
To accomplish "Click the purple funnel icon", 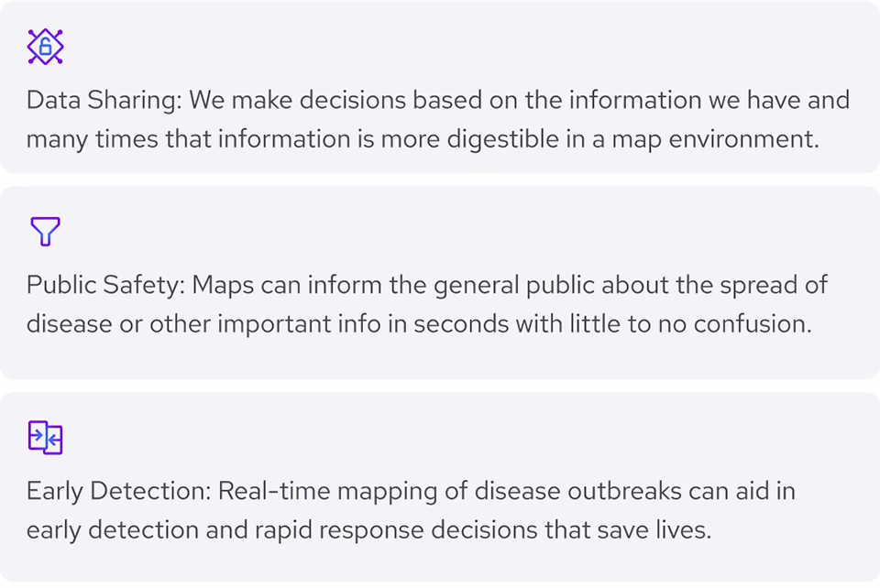I will pos(45,232).
